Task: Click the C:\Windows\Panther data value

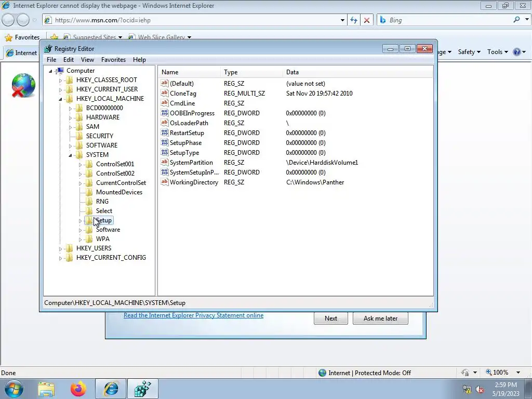Action: pyautogui.click(x=315, y=182)
